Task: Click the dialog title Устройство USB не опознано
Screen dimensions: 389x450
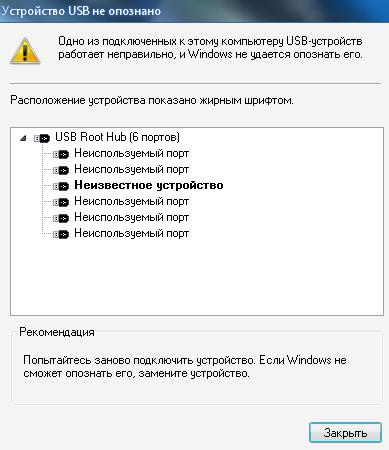Action: click(x=81, y=11)
